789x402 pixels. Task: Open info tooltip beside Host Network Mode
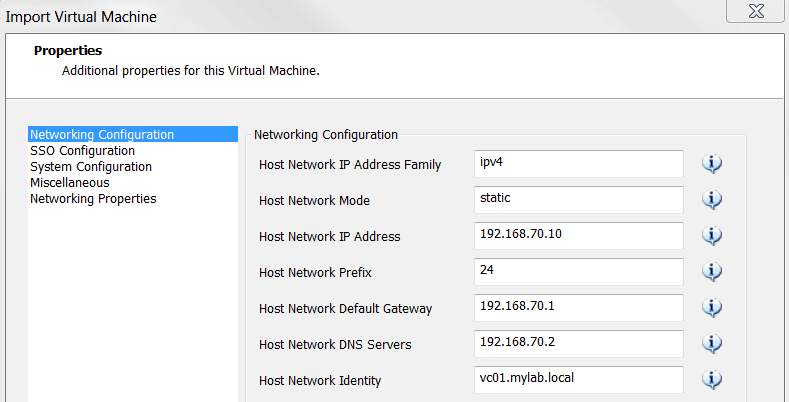tap(712, 200)
